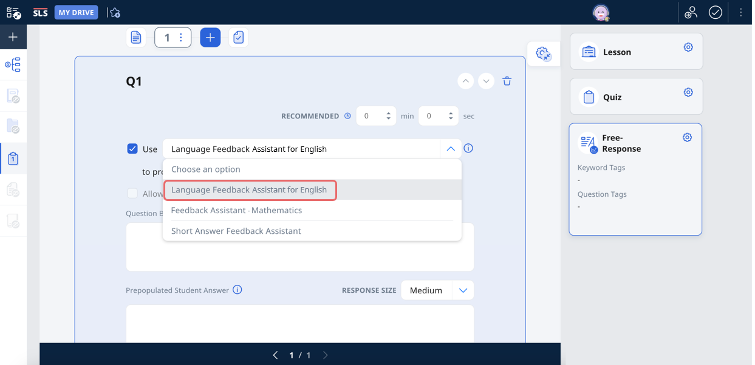Open the module structure tree icon in sidebar
Screen dimensions: 755x365
pos(13,65)
